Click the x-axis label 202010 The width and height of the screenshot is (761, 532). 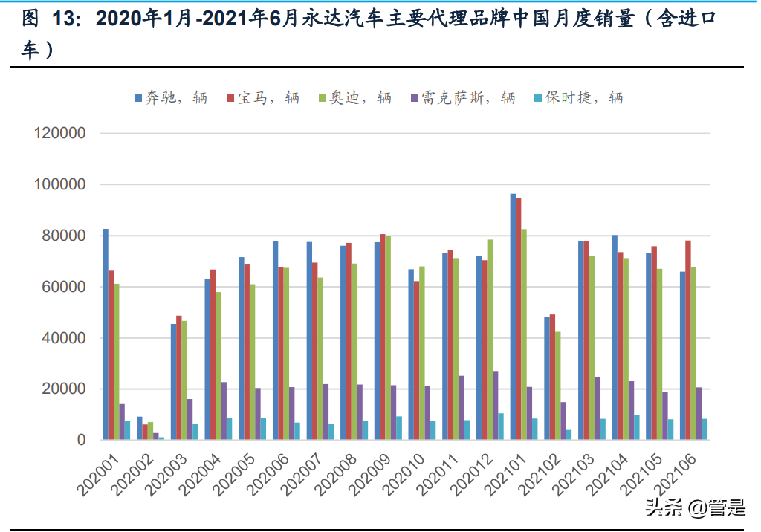pyautogui.click(x=404, y=475)
